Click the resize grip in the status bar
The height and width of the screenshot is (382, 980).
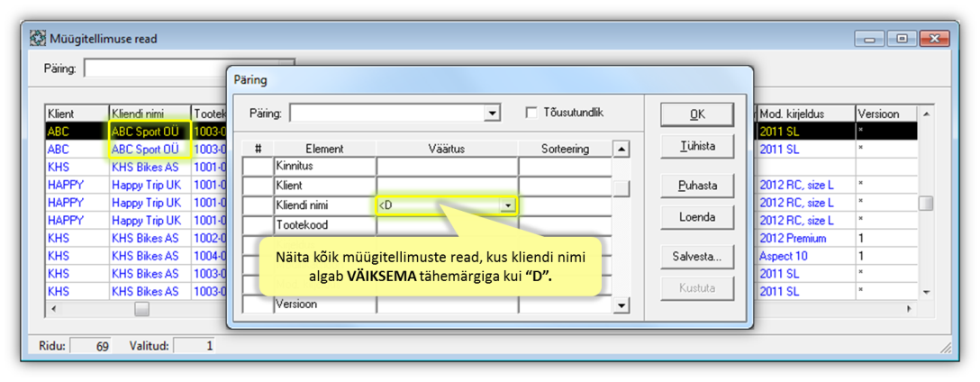click(x=947, y=347)
